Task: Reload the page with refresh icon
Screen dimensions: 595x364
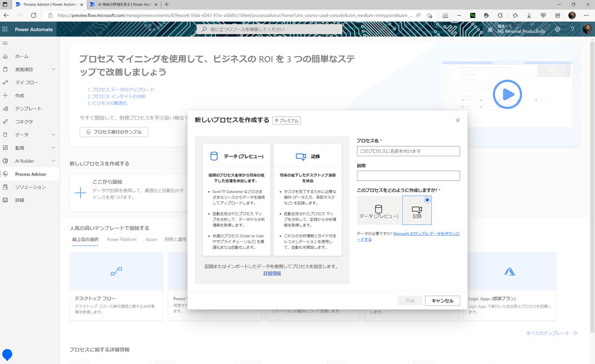Action: 35,15
